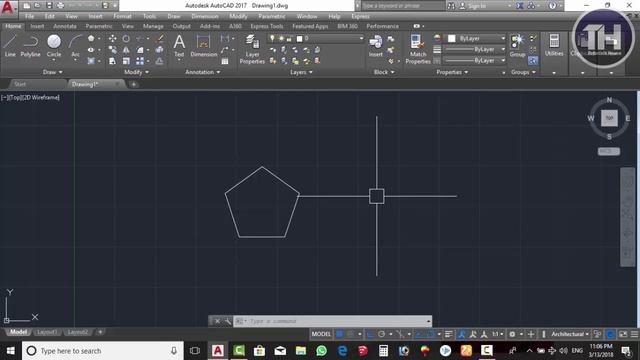Toggle object snap tracking in status bar

tap(419, 334)
